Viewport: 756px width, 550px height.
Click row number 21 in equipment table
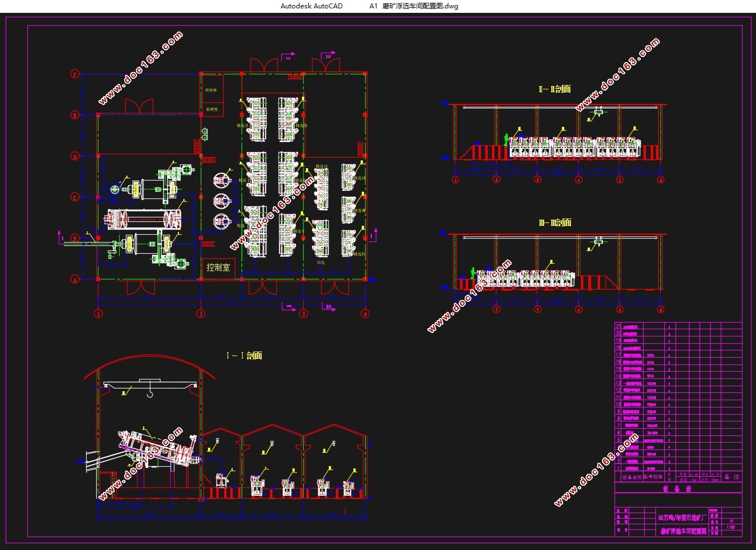[x=618, y=326]
